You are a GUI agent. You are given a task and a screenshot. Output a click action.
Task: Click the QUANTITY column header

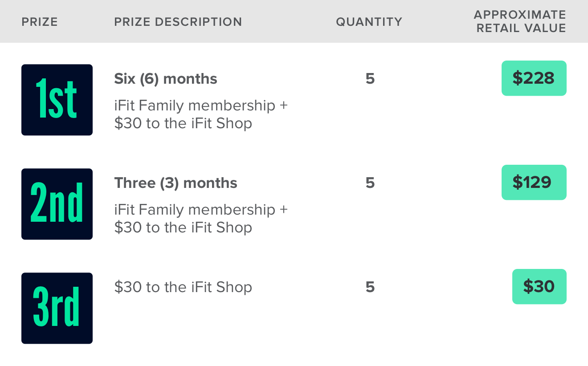[369, 22]
